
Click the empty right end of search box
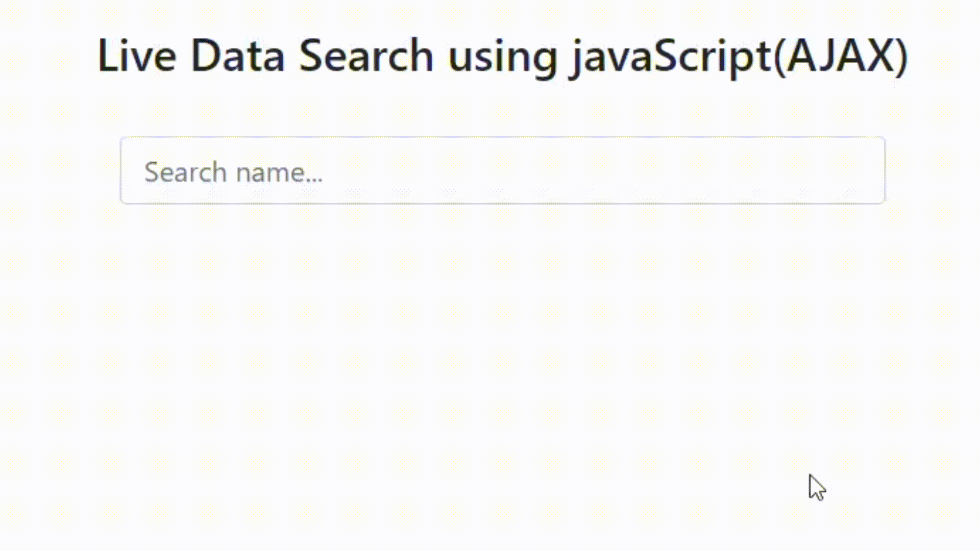click(x=817, y=170)
